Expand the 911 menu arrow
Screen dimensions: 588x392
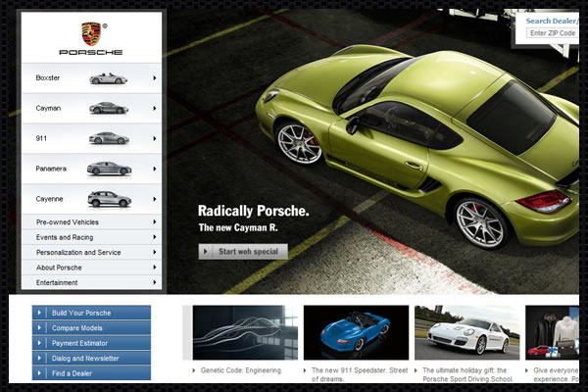pos(155,138)
